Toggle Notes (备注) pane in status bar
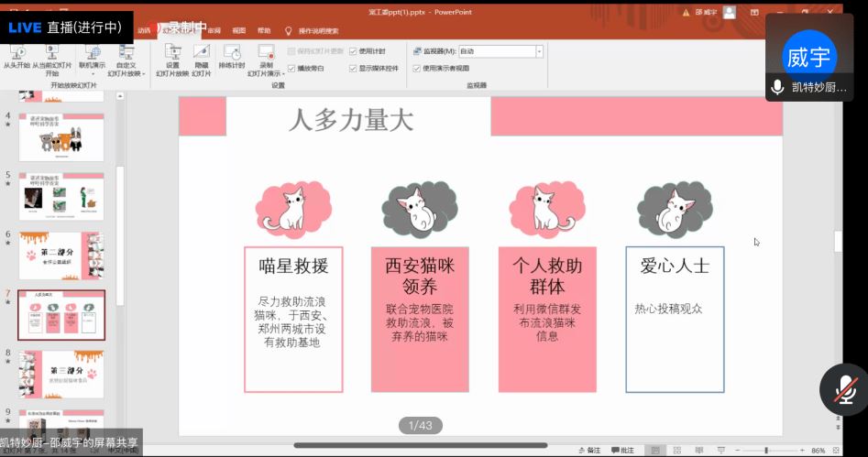Image resolution: width=868 pixels, height=457 pixels. pyautogui.click(x=589, y=451)
